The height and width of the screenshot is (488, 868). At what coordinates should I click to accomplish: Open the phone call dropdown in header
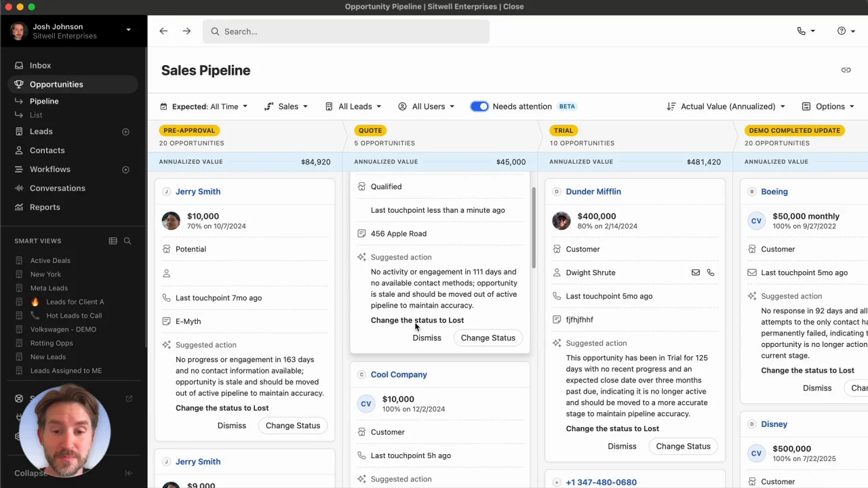[x=806, y=31]
